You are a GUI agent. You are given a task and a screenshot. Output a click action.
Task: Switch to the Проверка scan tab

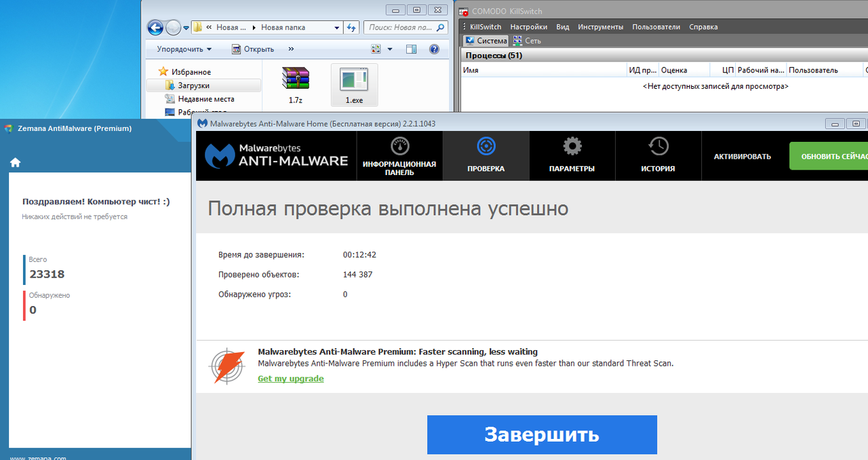[486, 156]
